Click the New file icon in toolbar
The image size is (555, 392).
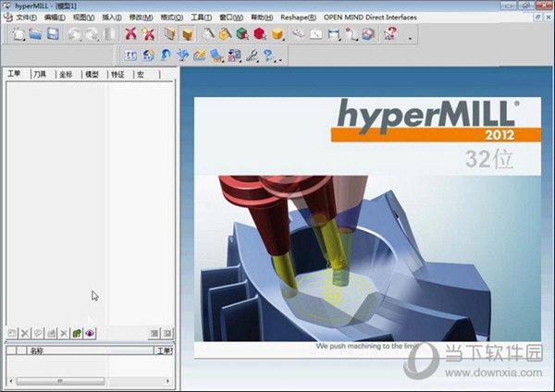coord(18,34)
